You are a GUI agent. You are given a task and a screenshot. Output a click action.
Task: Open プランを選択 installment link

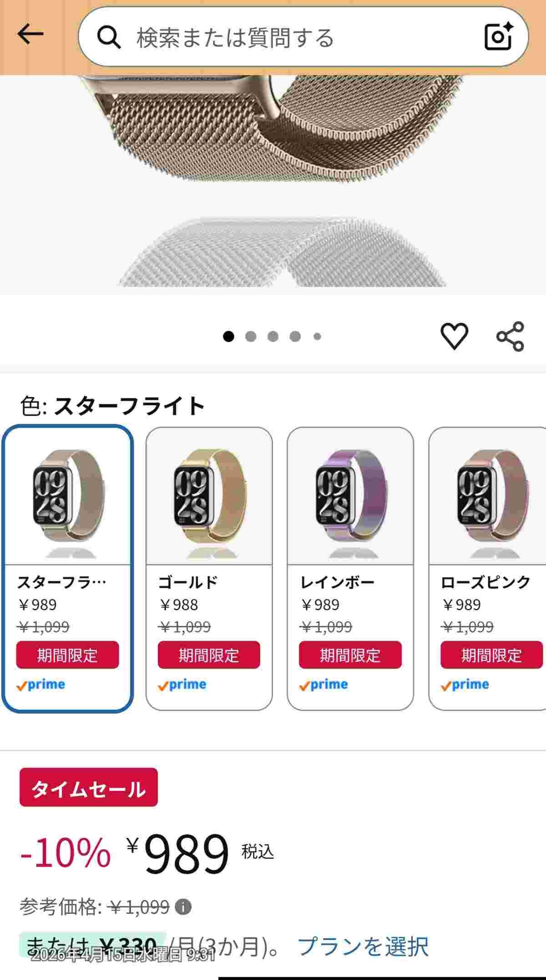click(x=363, y=946)
